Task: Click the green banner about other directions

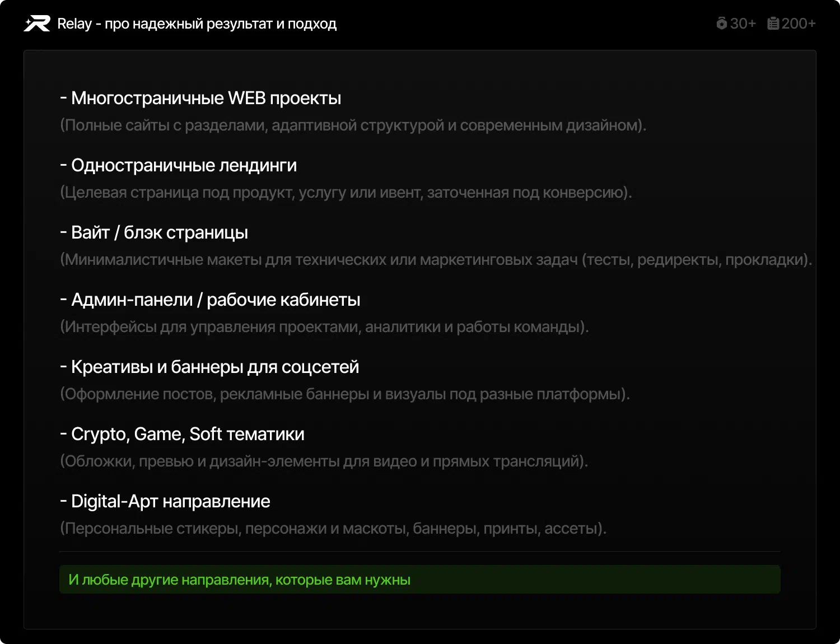Action: pos(419,580)
